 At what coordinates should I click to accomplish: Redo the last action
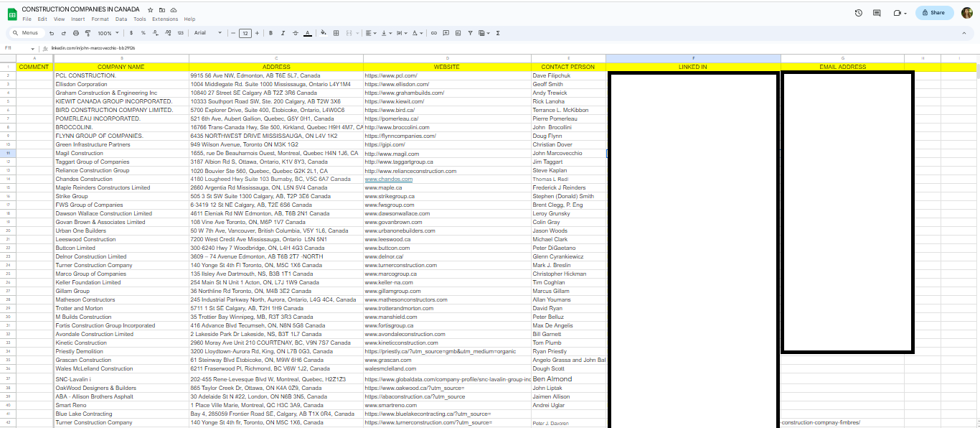(64, 33)
